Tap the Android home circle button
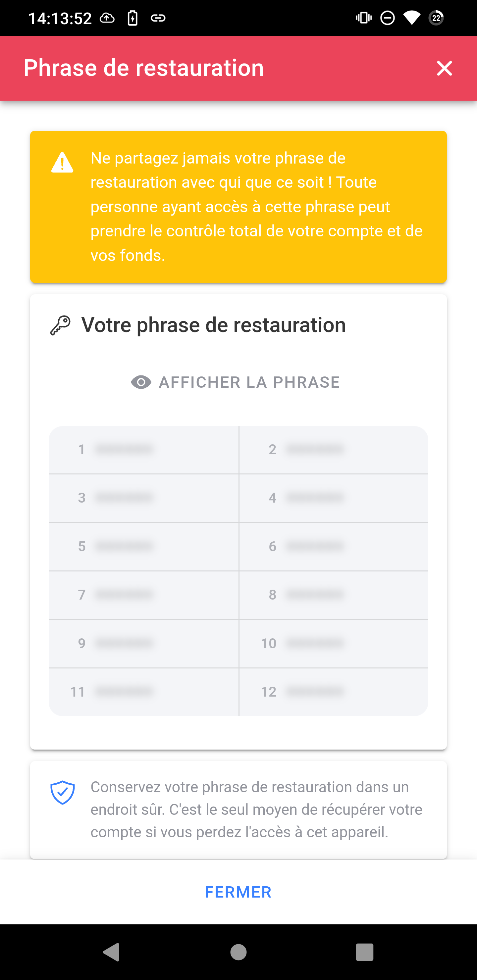The height and width of the screenshot is (980, 477). pyautogui.click(x=238, y=952)
